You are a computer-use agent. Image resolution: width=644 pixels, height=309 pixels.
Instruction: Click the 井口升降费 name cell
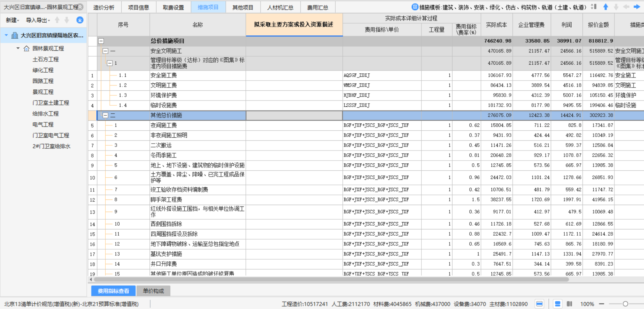point(198,264)
